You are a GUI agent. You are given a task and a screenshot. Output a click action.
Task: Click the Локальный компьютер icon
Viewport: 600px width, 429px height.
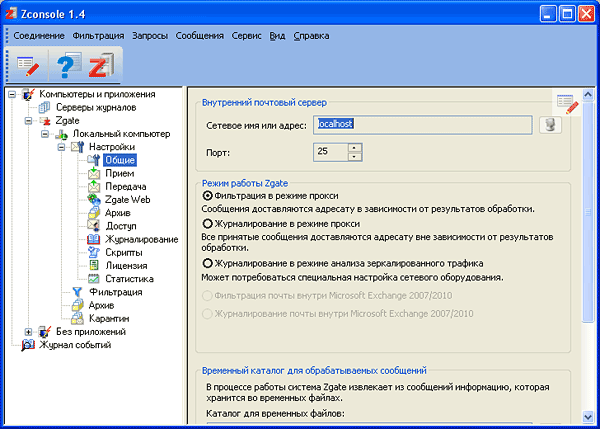click(62, 134)
